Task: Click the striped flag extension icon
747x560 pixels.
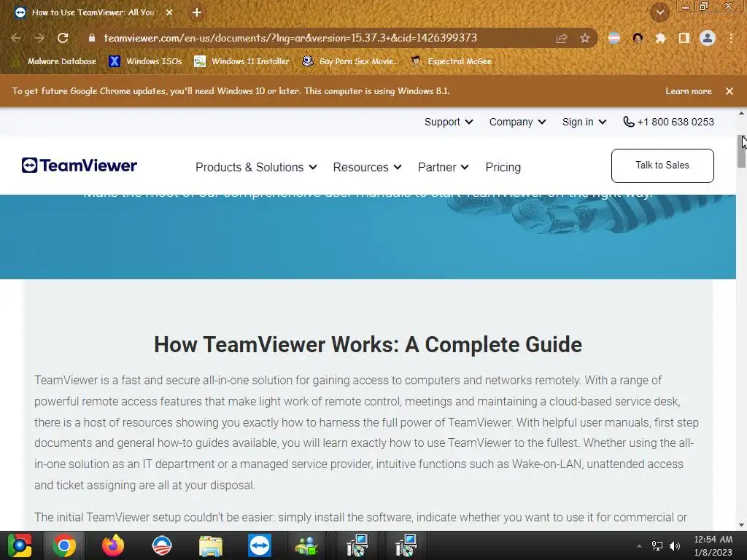Action: tap(614, 38)
